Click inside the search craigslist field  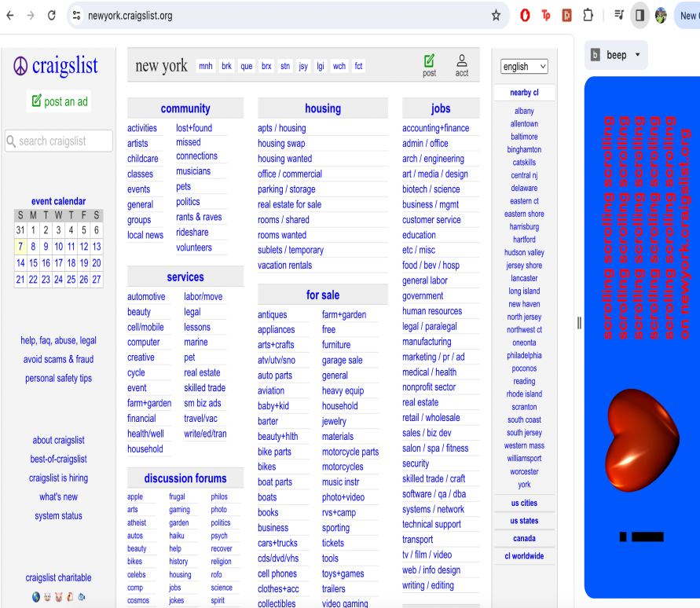[x=59, y=141]
